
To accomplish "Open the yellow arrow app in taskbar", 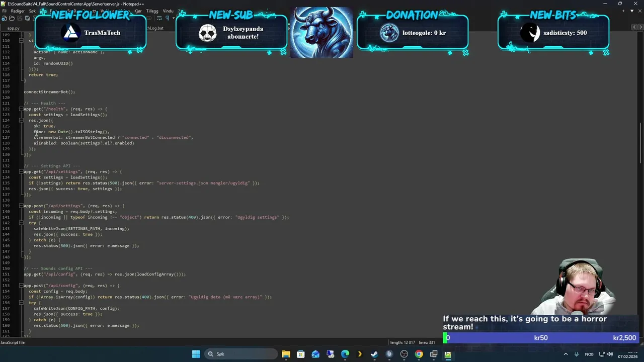I will point(360,354).
